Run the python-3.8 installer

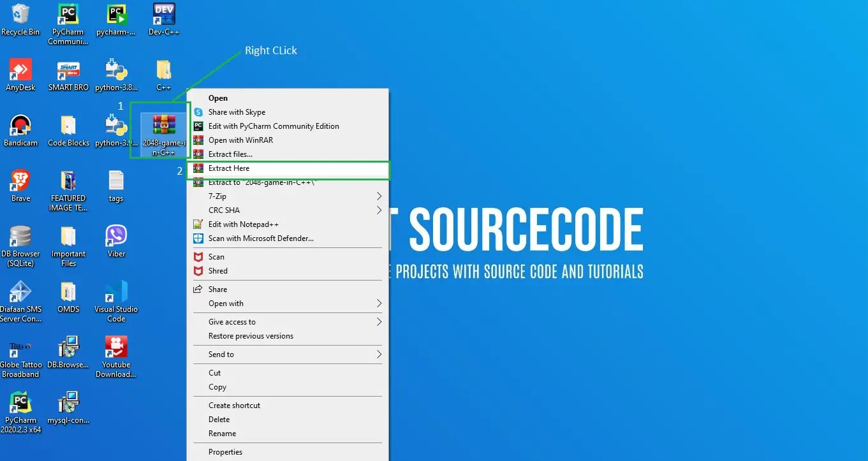115,70
